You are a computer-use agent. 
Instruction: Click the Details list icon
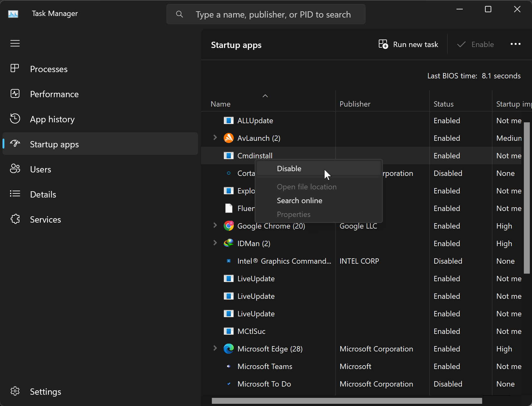click(15, 194)
